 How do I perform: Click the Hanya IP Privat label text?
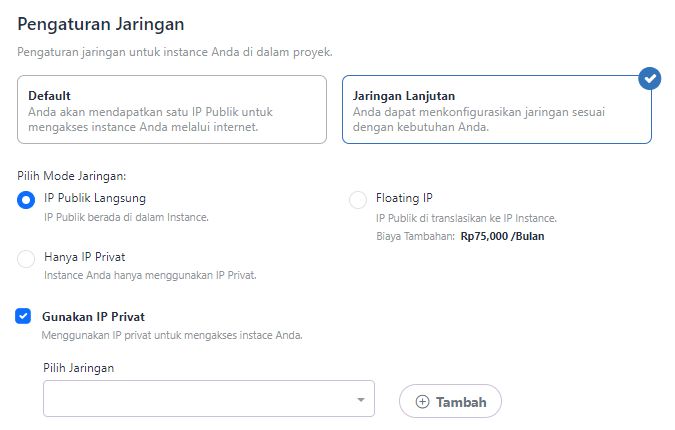(x=84, y=257)
